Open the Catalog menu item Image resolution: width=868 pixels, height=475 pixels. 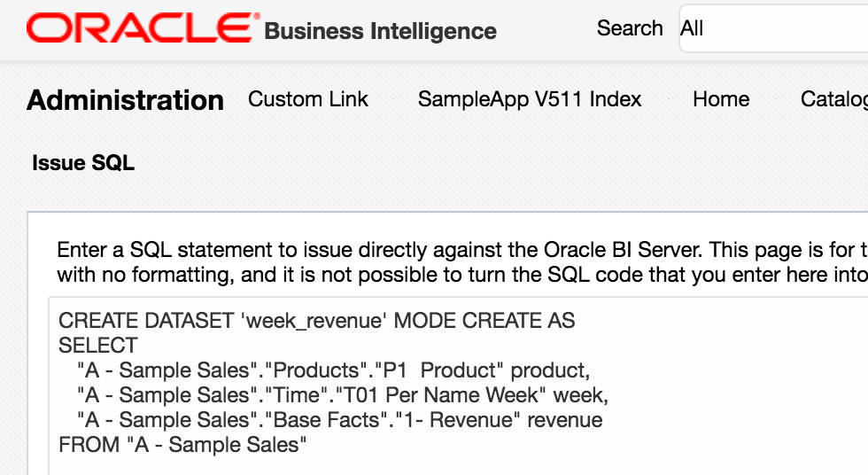pos(833,99)
